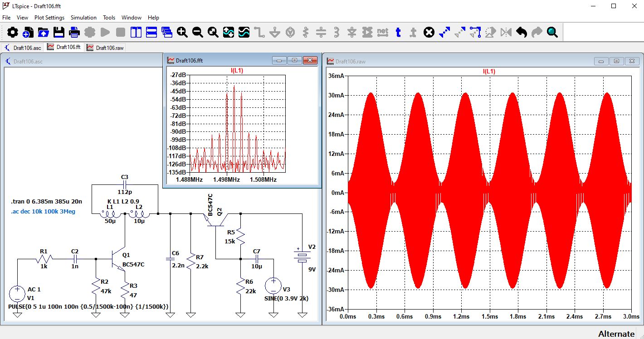Zoom out with the minus magnifier
This screenshot has height=339, width=644.
(198, 32)
